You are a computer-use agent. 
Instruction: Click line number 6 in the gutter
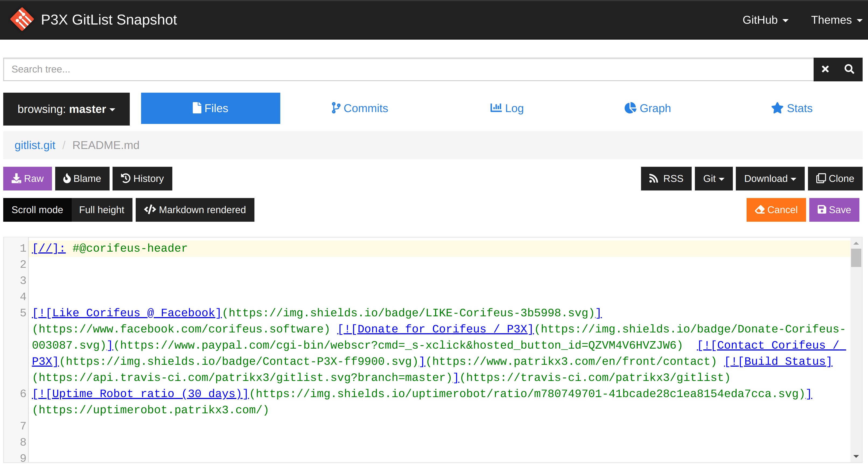point(23,393)
